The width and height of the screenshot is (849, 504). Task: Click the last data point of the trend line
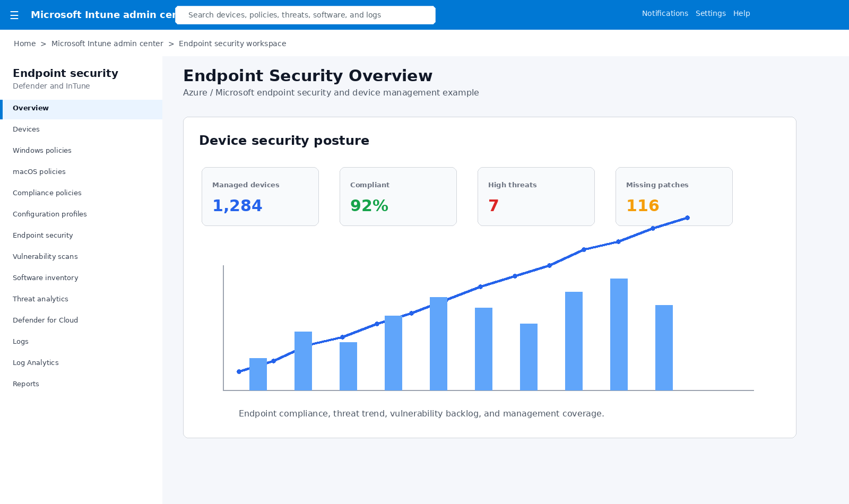pos(687,218)
